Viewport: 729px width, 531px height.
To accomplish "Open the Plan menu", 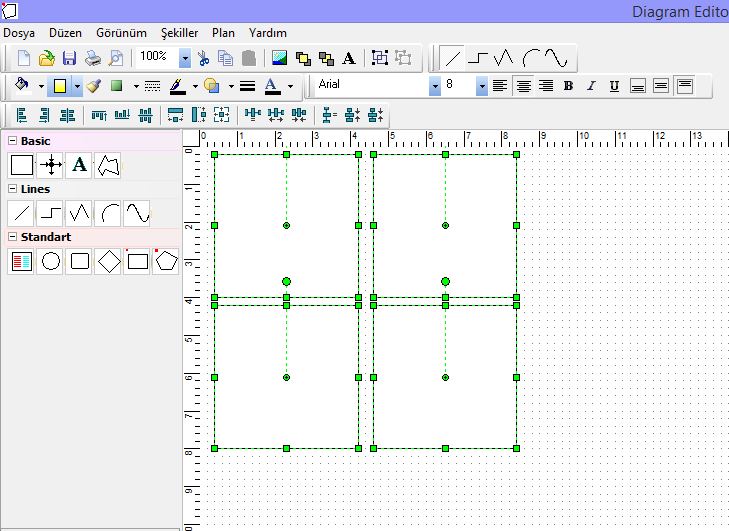I will point(223,33).
